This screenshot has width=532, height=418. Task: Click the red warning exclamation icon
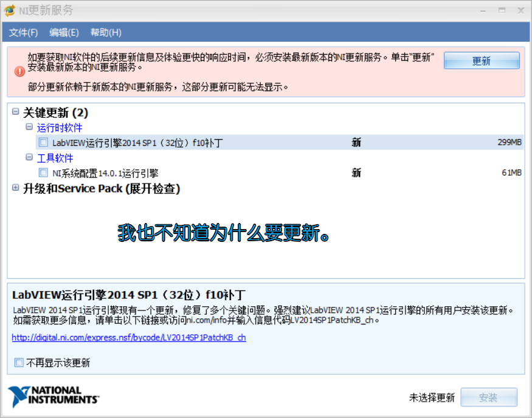pyautogui.click(x=19, y=72)
